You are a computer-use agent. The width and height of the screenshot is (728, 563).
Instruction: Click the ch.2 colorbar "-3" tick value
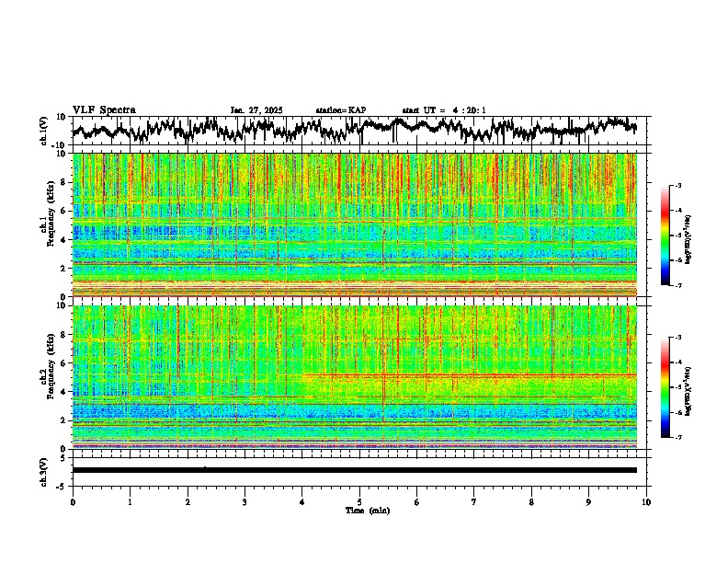click(x=678, y=338)
